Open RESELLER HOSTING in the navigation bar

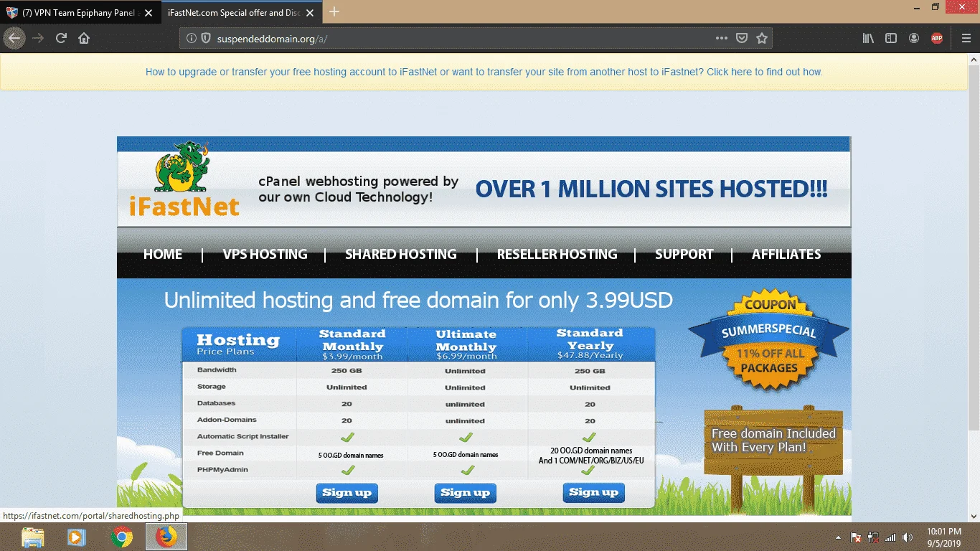click(x=557, y=254)
